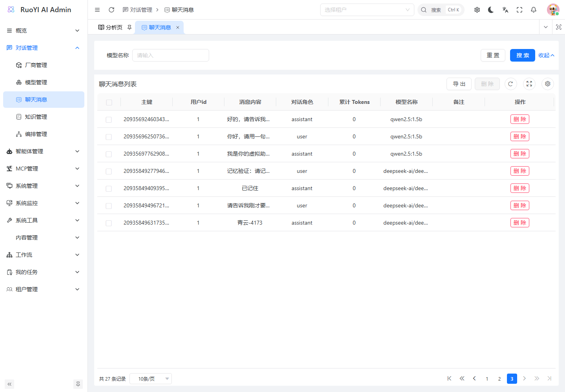Expand the MCP管理 menu
565x392 pixels.
[44, 169]
